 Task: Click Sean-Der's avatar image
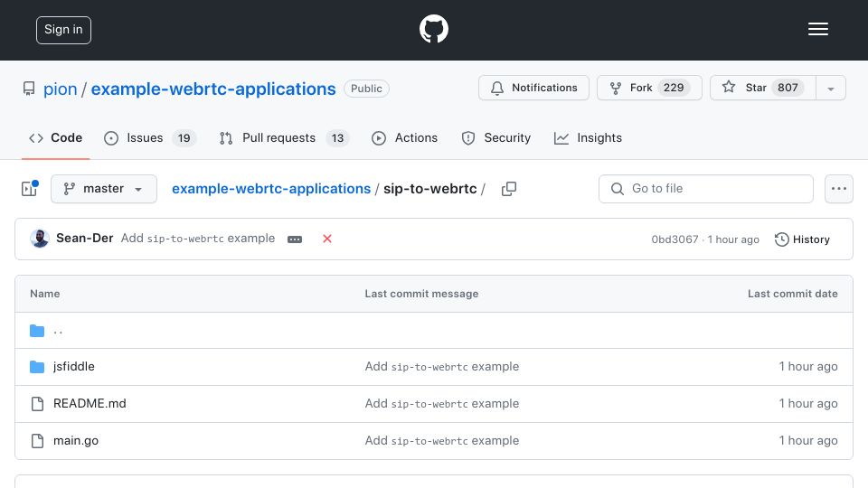tap(39, 239)
